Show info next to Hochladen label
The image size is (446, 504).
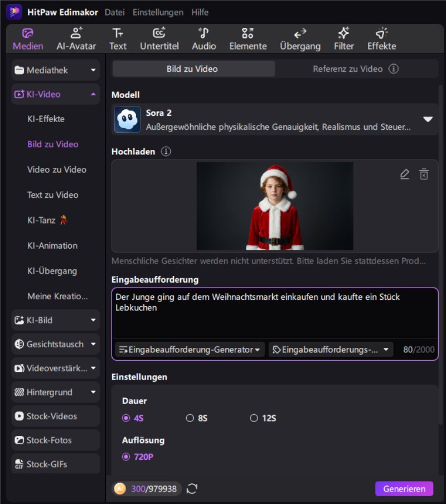tap(166, 152)
